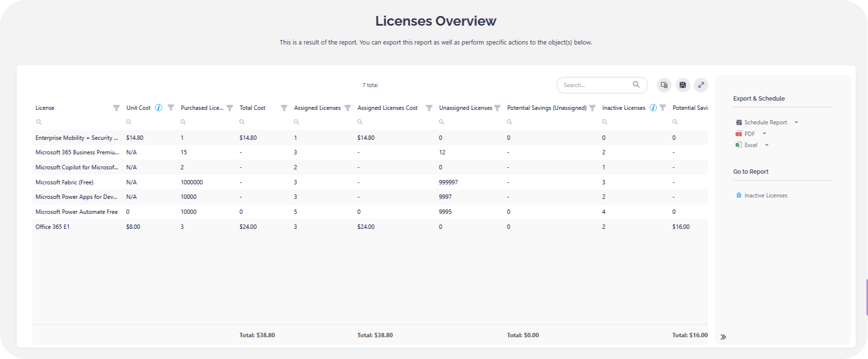Sort by Potential Savings (Unassigned) header
Image resolution: width=868 pixels, height=359 pixels.
click(x=547, y=108)
